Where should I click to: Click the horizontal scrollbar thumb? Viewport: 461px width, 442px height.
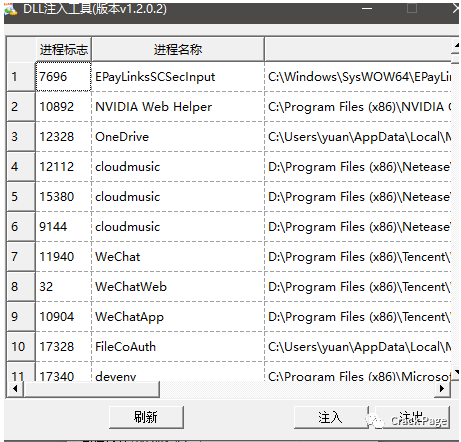[91, 389]
